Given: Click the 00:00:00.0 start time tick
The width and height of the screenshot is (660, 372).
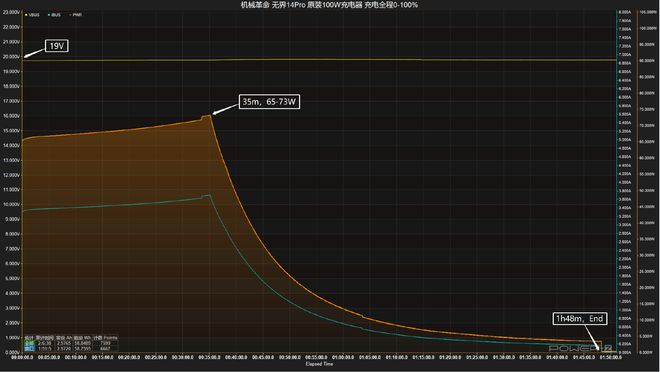Looking at the screenshot, I should coord(22,357).
